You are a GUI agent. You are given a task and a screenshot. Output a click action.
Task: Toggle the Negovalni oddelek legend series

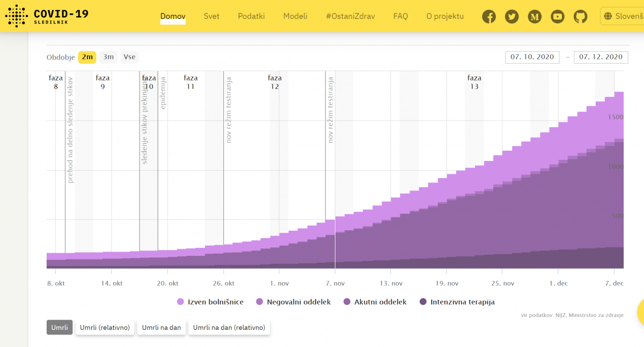pyautogui.click(x=293, y=302)
